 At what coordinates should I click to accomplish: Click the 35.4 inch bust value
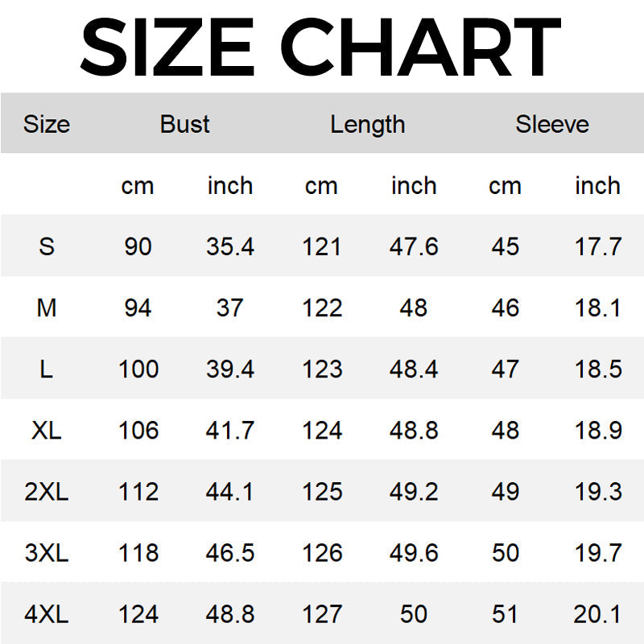coord(230,246)
